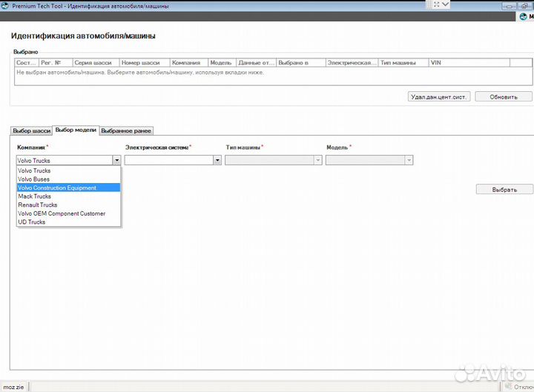Select Volvo Buses from the list
The width and height of the screenshot is (534, 392).
pyautogui.click(x=68, y=179)
